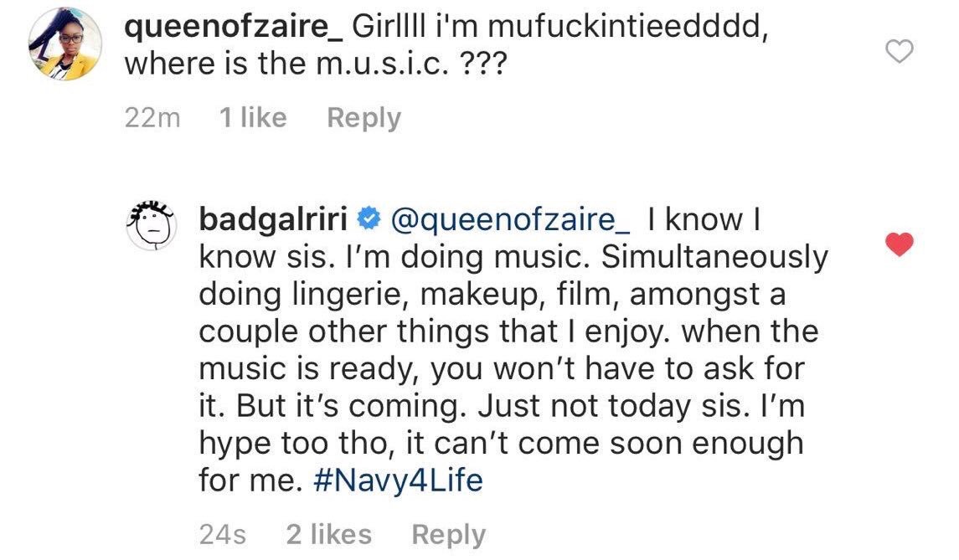View who gave the "1 like"
The width and height of the screenshot is (959, 560).
252,118
